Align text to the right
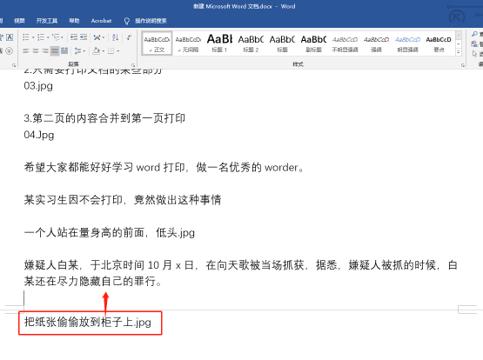The height and width of the screenshot is (360, 483). pyautogui.click(x=45, y=51)
